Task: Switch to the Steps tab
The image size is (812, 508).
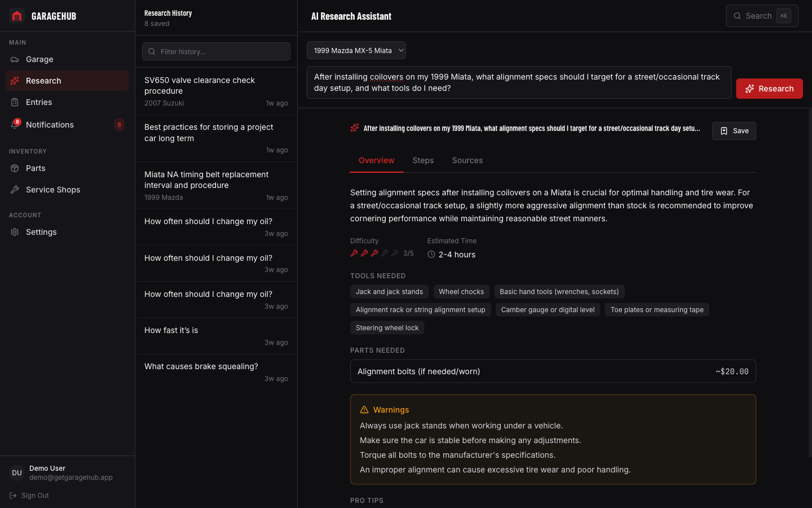Action: (423, 160)
